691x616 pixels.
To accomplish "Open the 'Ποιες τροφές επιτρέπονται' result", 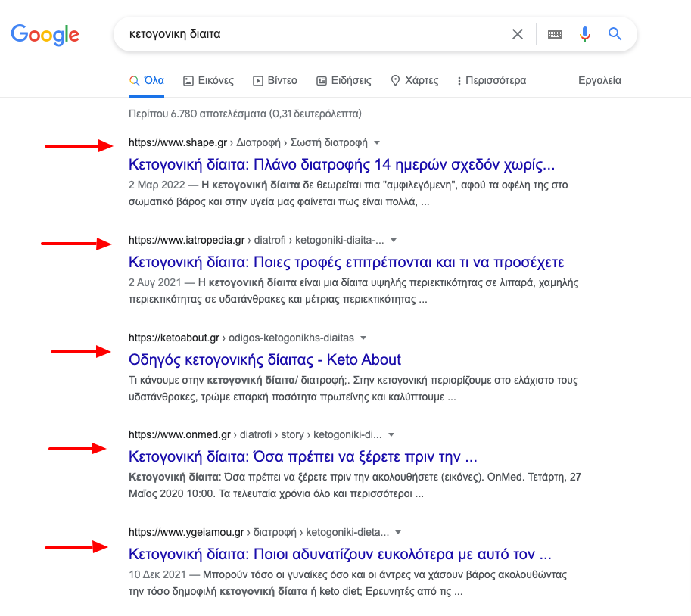I will pyautogui.click(x=347, y=263).
